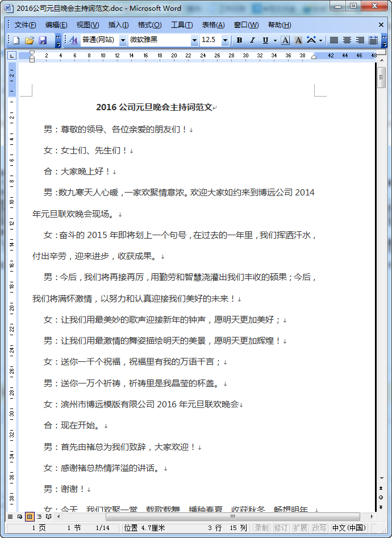Open the font name dropdown for 微软雅黑
Image resolution: width=392 pixels, height=538 pixels.
click(x=194, y=40)
